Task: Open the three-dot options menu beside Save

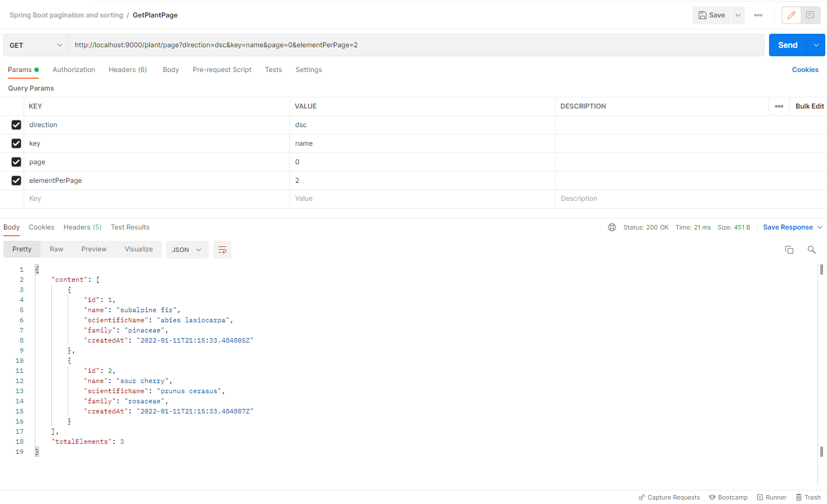Action: point(758,15)
